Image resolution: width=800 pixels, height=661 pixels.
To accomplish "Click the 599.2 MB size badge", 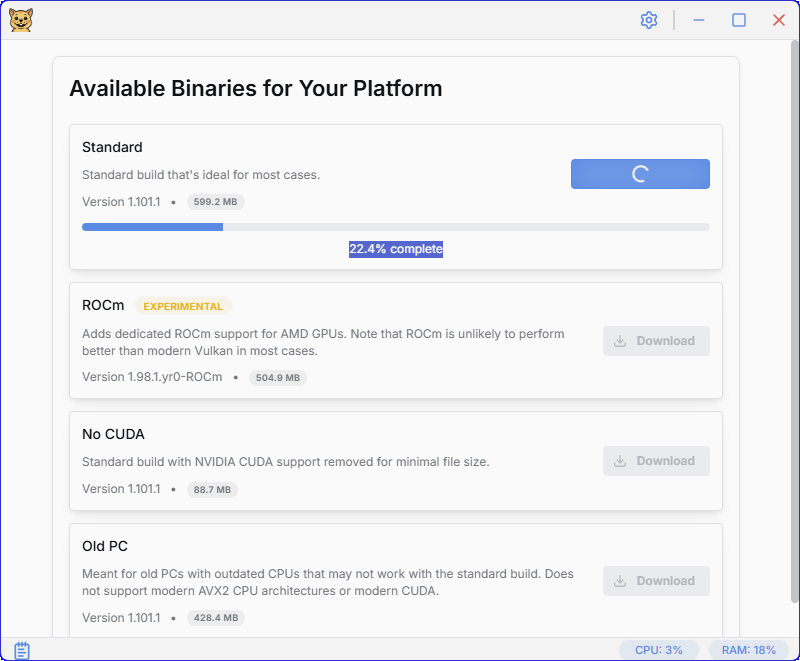I will (215, 202).
